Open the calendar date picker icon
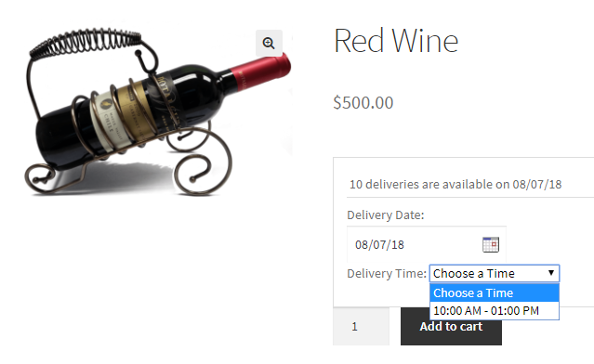 pos(491,244)
